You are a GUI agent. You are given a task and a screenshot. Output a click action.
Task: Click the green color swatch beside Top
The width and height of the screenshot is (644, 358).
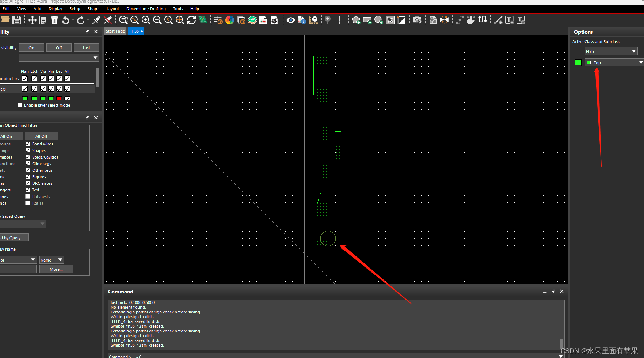(578, 63)
